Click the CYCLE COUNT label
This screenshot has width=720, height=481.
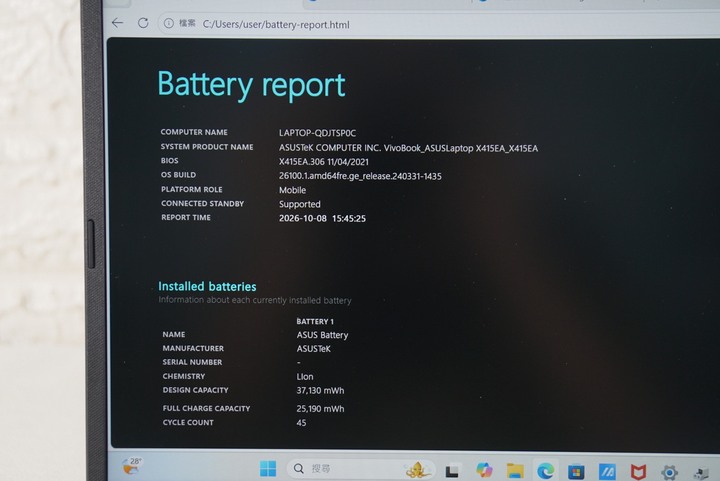pos(188,422)
